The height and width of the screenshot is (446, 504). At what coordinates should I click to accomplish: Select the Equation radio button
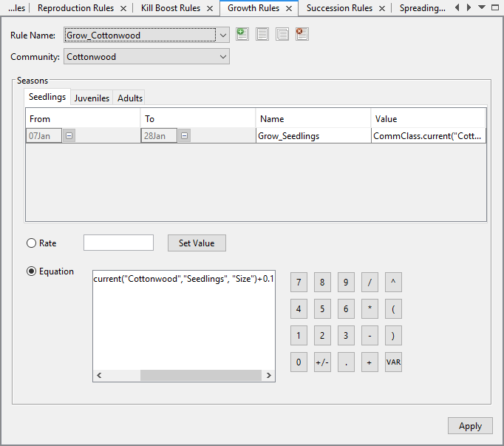click(32, 271)
